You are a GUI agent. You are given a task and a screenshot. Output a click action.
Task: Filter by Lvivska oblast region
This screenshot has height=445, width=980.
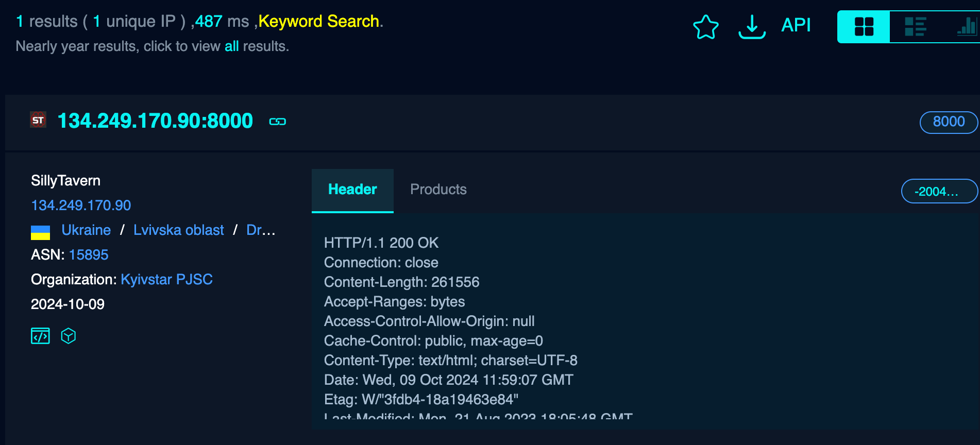coord(178,230)
